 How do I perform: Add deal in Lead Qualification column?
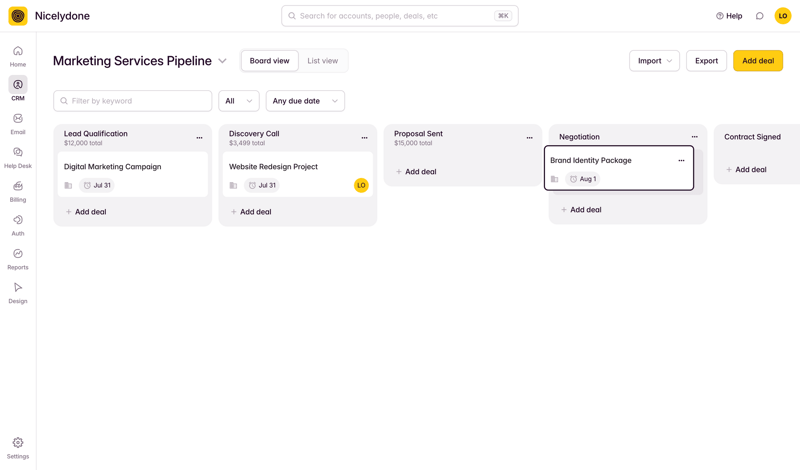click(86, 212)
